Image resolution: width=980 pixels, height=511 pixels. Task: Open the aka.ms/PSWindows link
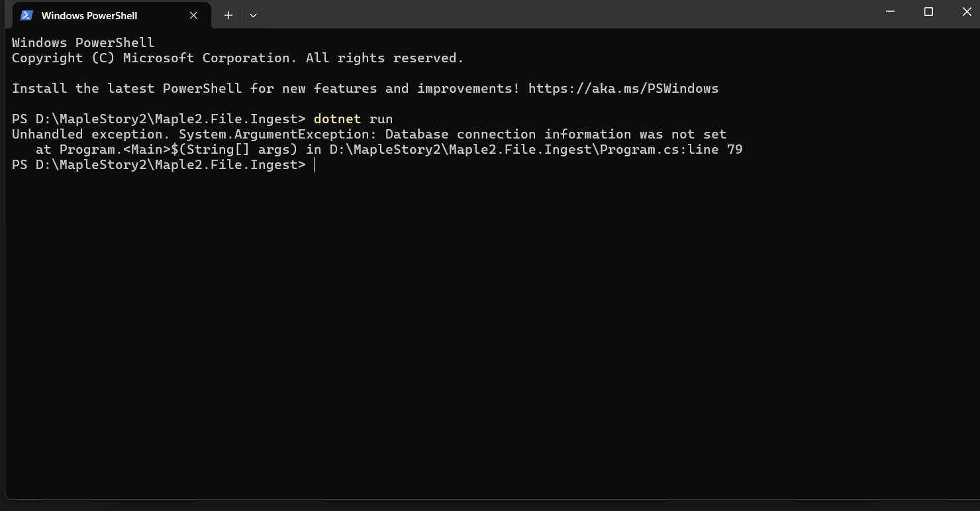click(623, 88)
